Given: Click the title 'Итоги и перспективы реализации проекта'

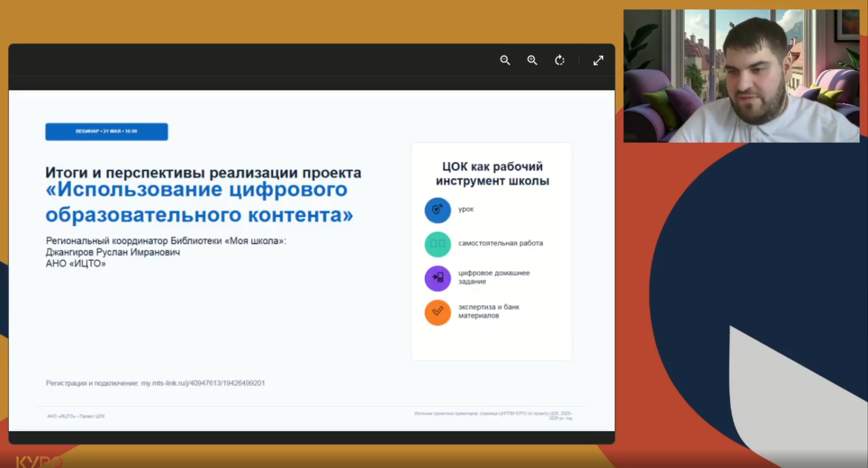Looking at the screenshot, I should [203, 172].
